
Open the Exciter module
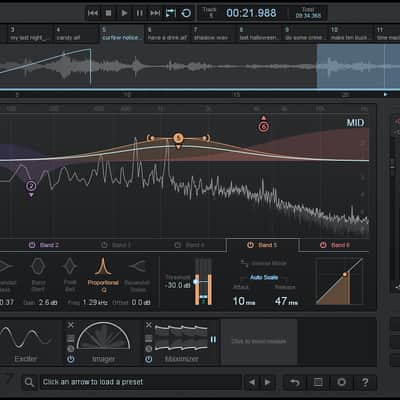[x=26, y=343]
